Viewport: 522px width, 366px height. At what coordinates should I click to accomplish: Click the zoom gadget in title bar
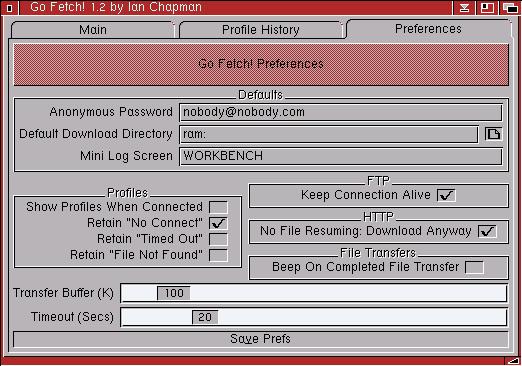(487, 8)
